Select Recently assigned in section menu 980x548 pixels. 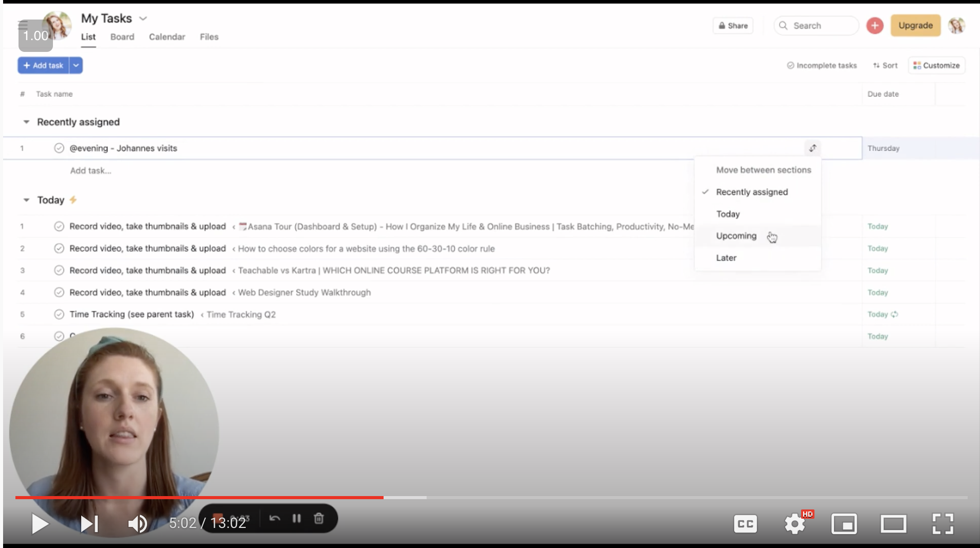(x=757, y=192)
